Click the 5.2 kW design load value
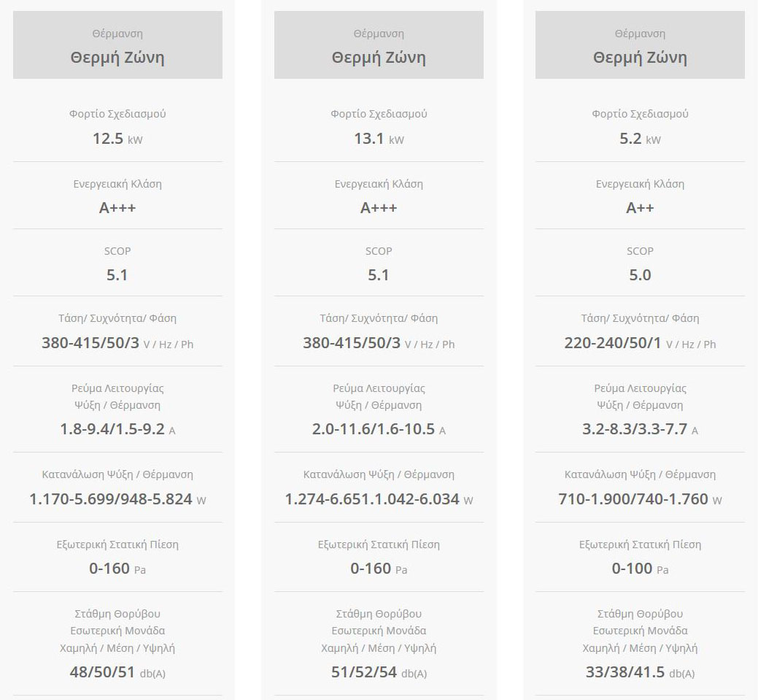This screenshot has width=758, height=700. pyautogui.click(x=640, y=139)
